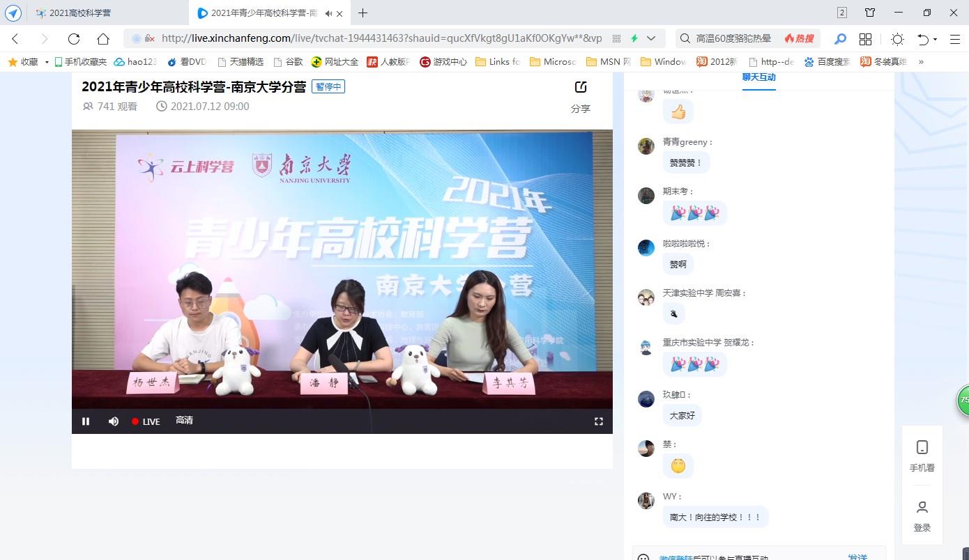Screen dimensions: 969x560
Task: Switch to the 聊天互动 chat tab
Action: click(759, 77)
